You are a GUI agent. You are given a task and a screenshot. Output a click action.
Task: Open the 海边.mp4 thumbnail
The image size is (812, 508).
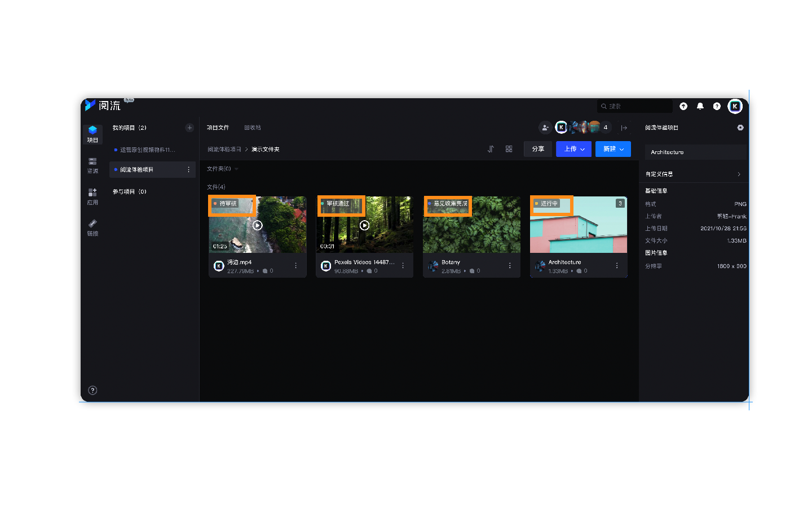tap(258, 225)
